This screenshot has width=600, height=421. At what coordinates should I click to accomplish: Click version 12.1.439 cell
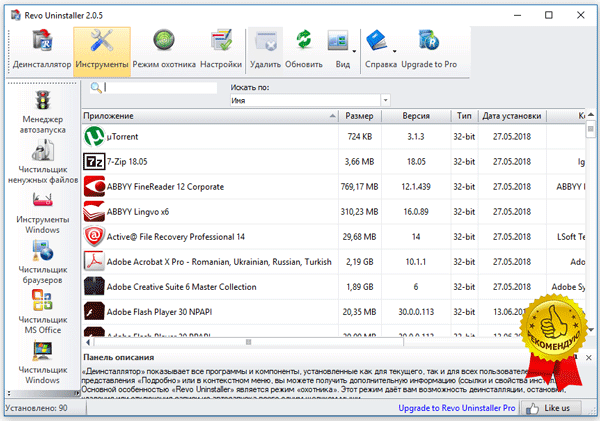[x=416, y=187]
